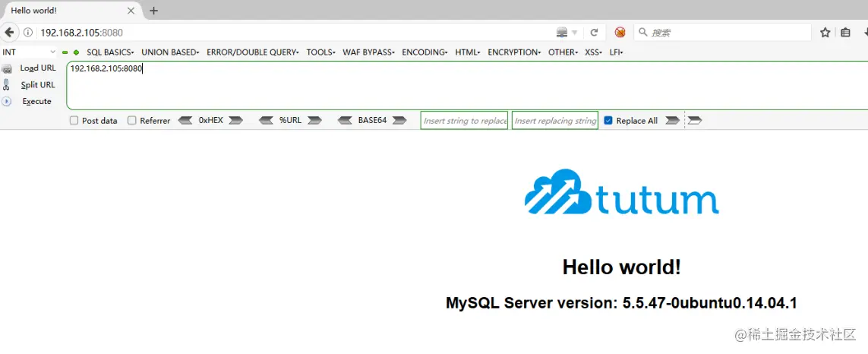Open dropdown arrow next to proxy icon
The height and width of the screenshot is (354, 868).
tap(575, 33)
